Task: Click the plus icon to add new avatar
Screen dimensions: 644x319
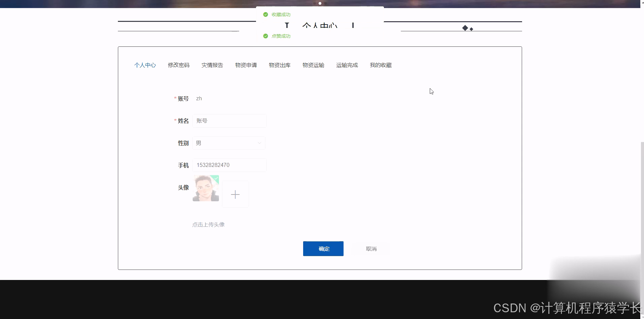Action: [x=235, y=194]
